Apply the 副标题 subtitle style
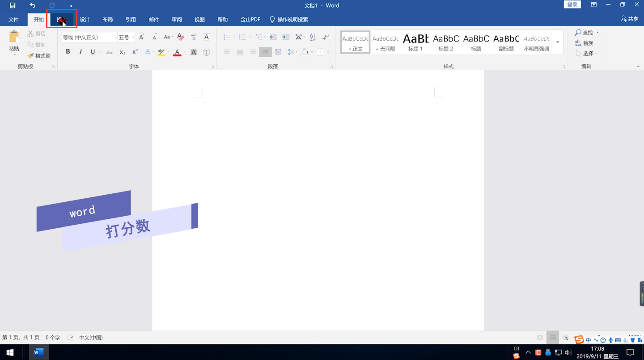 click(x=506, y=42)
